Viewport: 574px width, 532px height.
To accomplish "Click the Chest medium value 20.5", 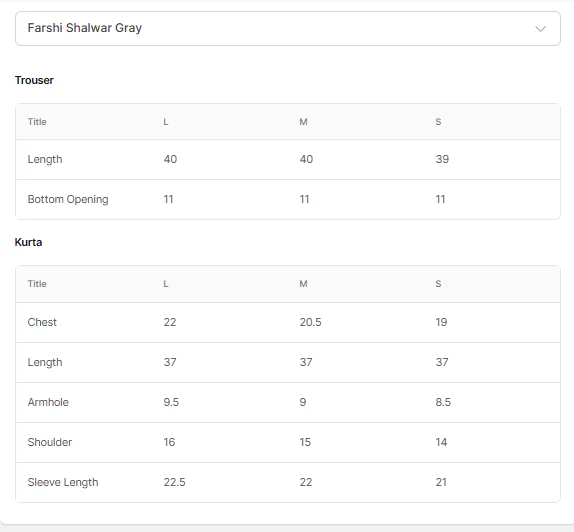I will point(310,322).
